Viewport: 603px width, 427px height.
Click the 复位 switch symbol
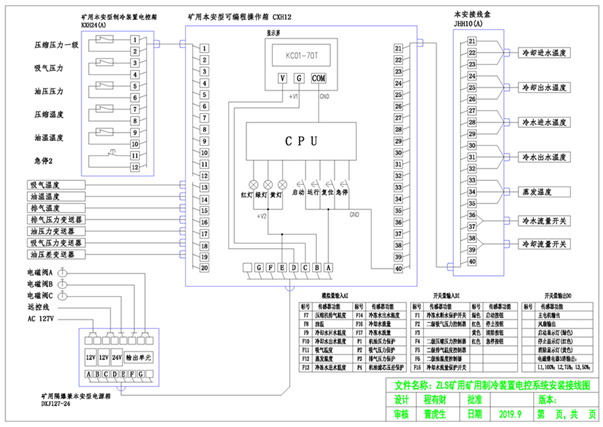tap(330, 183)
